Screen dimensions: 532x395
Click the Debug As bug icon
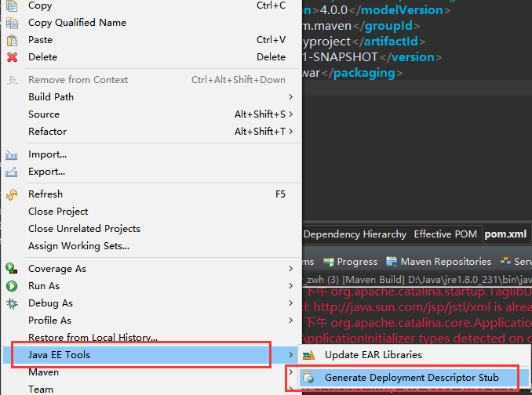pyautogui.click(x=12, y=303)
